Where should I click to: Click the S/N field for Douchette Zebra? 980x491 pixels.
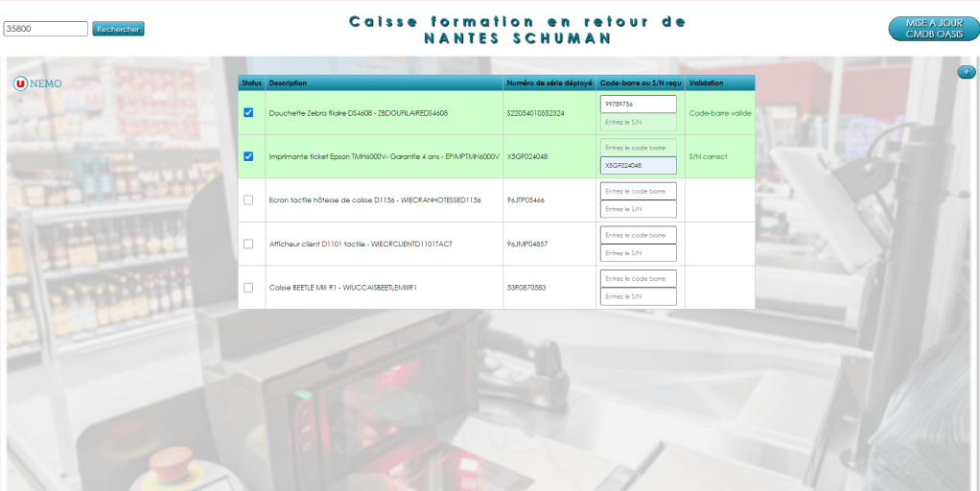pyautogui.click(x=638, y=122)
